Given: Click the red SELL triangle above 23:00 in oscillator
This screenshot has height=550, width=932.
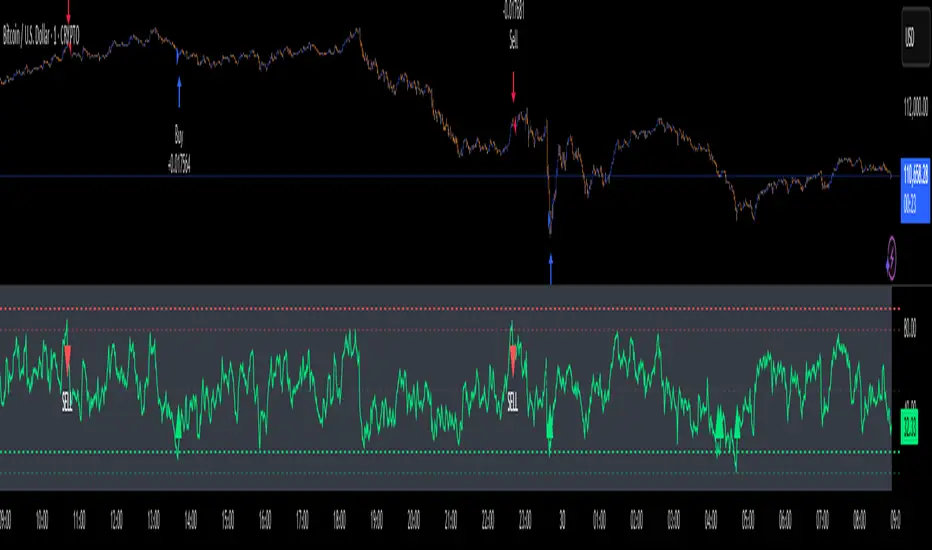Looking at the screenshot, I should pos(513,360).
